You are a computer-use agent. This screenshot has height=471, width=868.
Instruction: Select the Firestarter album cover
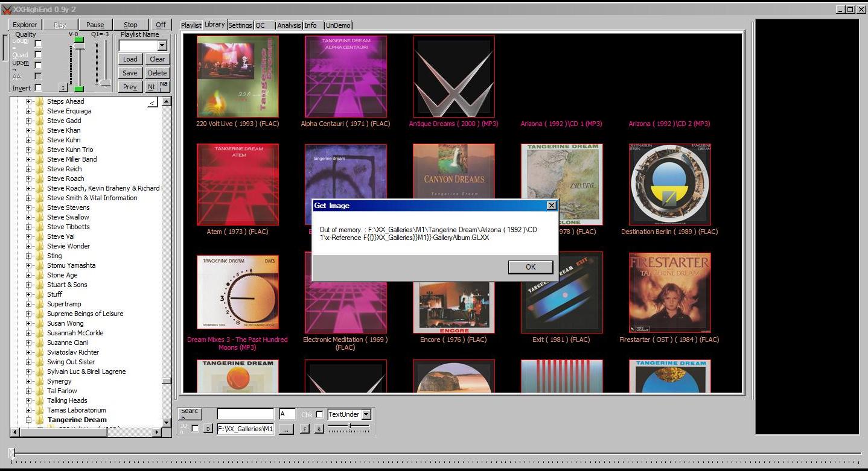pyautogui.click(x=669, y=292)
